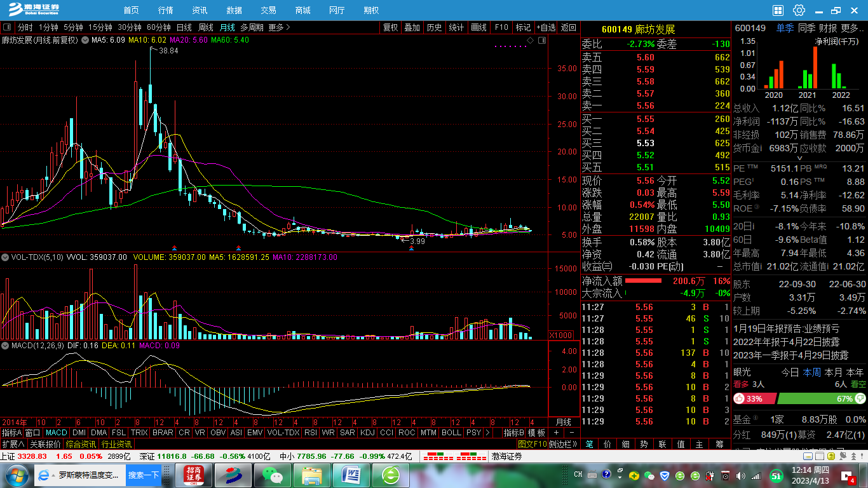
Task: Click the 搜索一下 search button
Action: pos(144,475)
